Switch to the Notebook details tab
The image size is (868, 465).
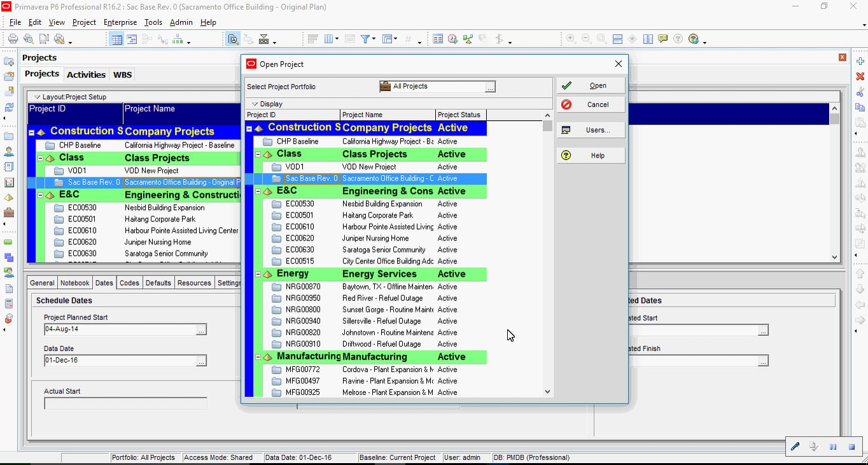coord(75,283)
